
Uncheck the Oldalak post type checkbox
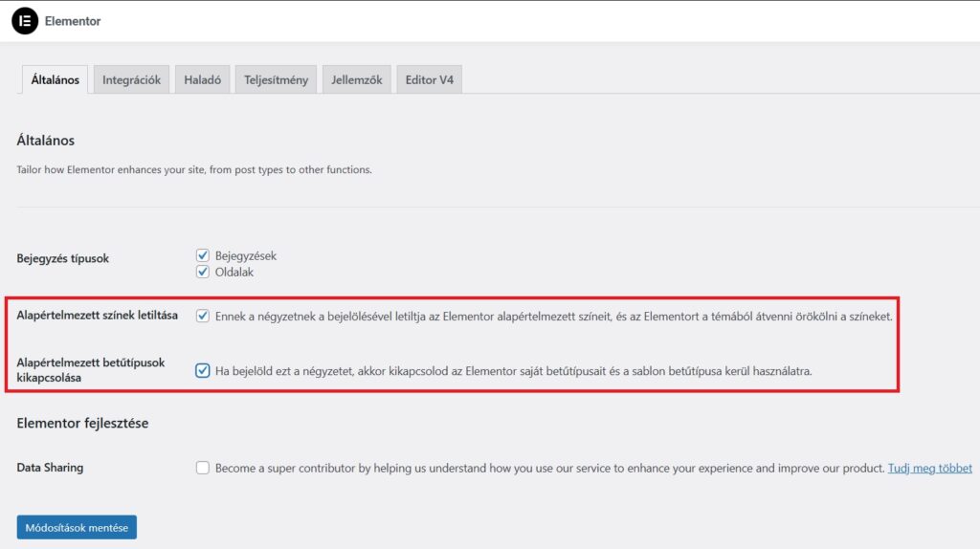click(202, 272)
